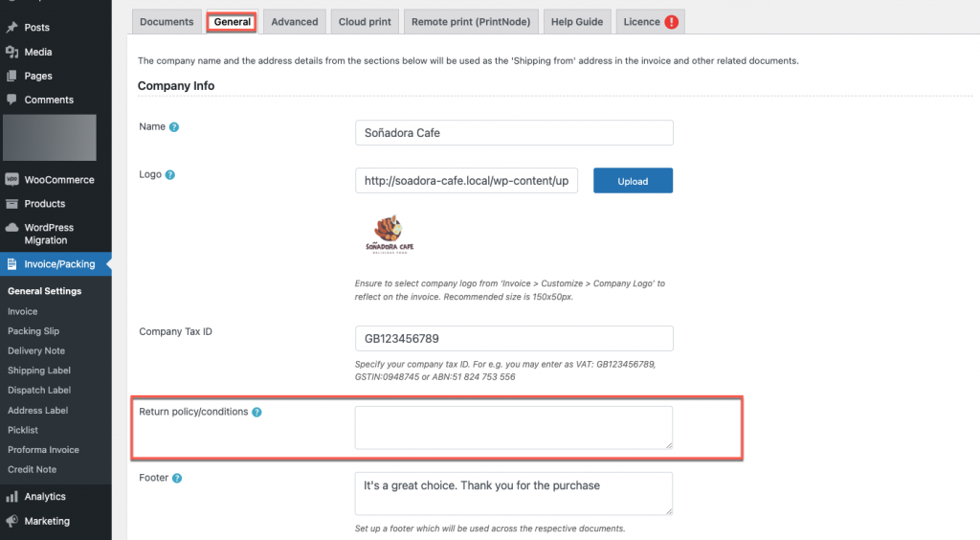Open Posts in the admin menu
The width and height of the screenshot is (980, 540).
coord(37,28)
